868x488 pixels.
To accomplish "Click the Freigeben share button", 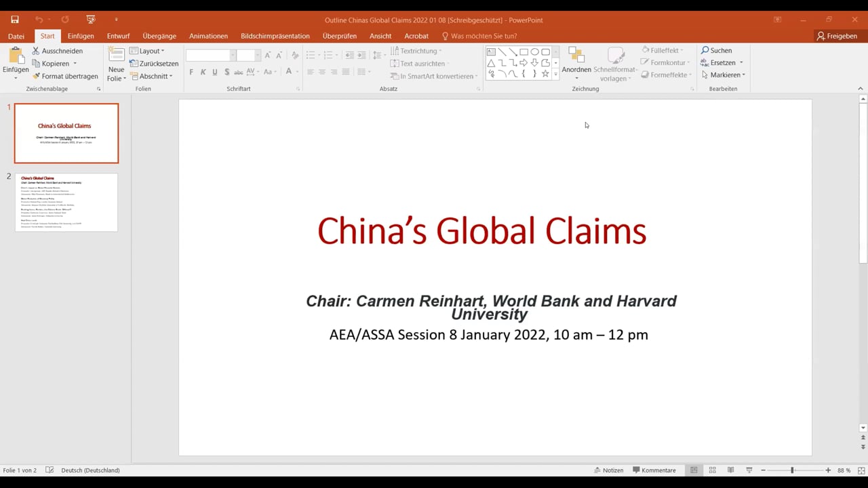I will (x=837, y=36).
